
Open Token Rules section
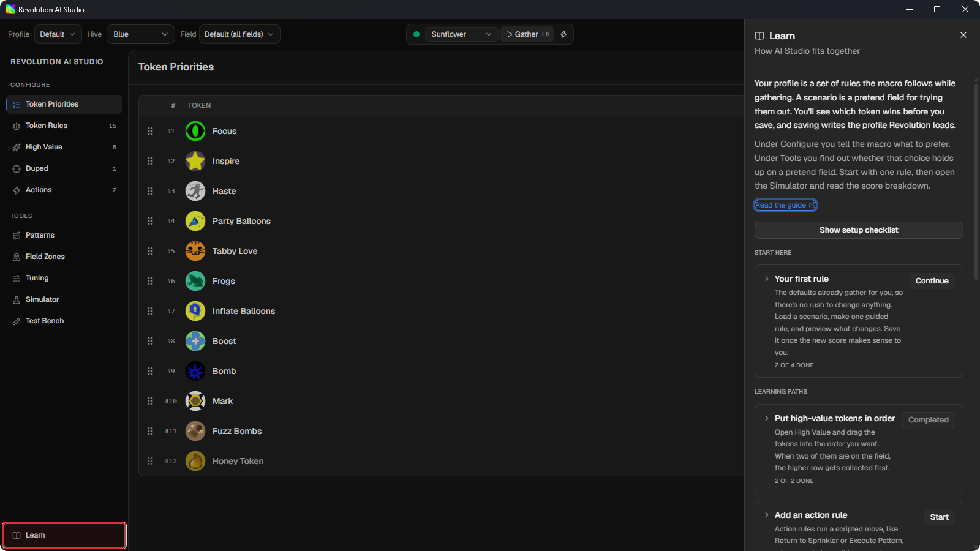64,126
